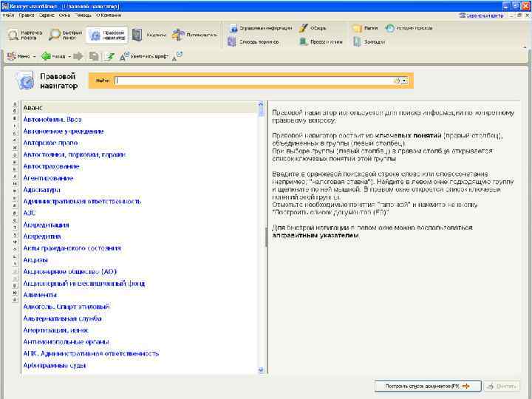Select Автомобили. Ввоз group
The height and width of the screenshot is (399, 532).
pyautogui.click(x=52, y=120)
